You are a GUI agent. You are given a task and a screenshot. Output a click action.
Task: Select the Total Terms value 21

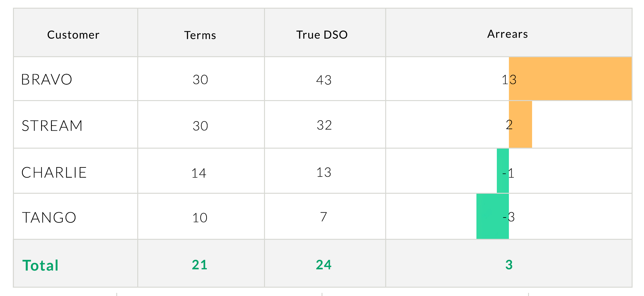pos(200,265)
